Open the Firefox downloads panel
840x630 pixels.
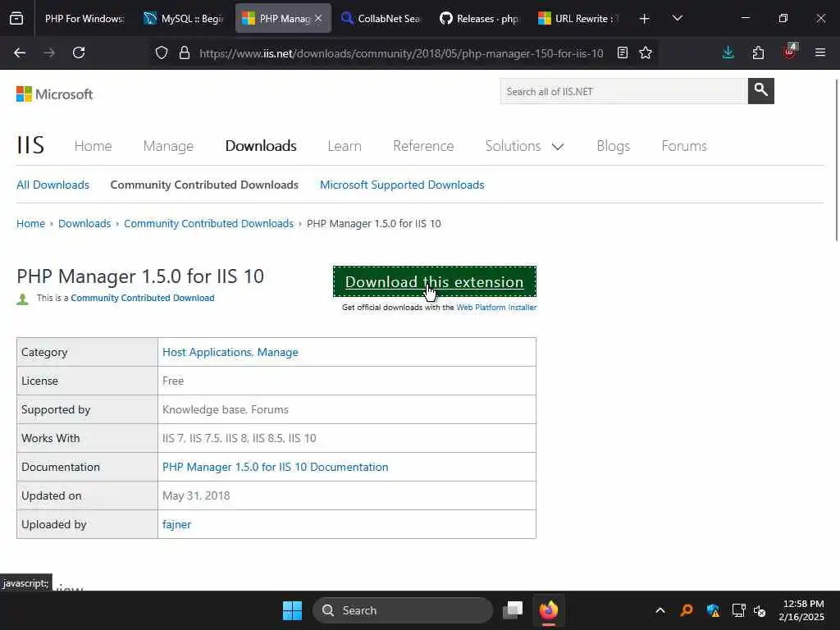728,52
